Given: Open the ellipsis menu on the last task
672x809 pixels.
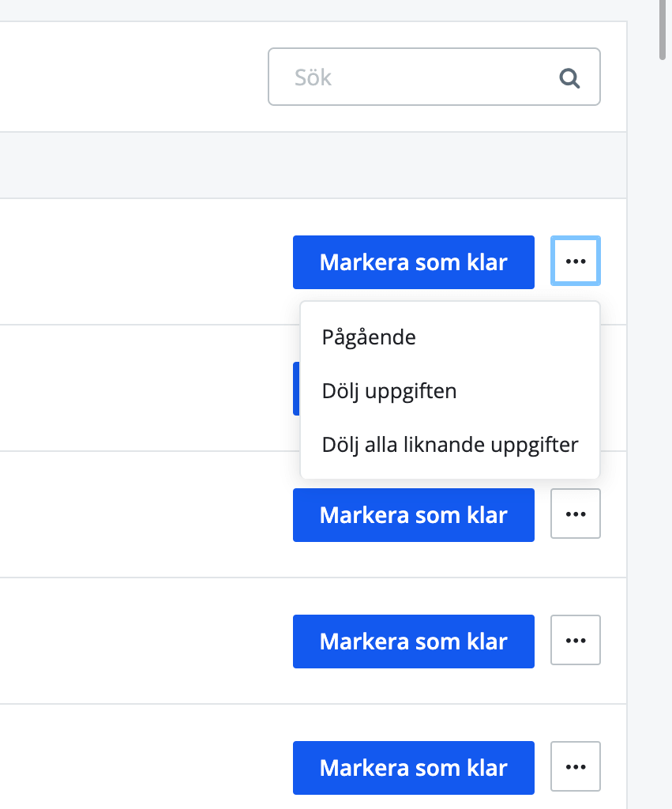Looking at the screenshot, I should pyautogui.click(x=575, y=766).
